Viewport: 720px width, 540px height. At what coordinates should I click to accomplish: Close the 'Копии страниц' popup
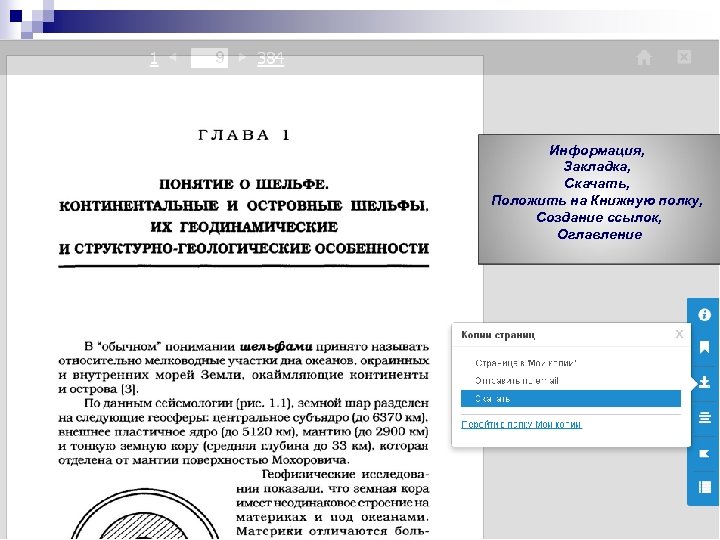(x=679, y=334)
